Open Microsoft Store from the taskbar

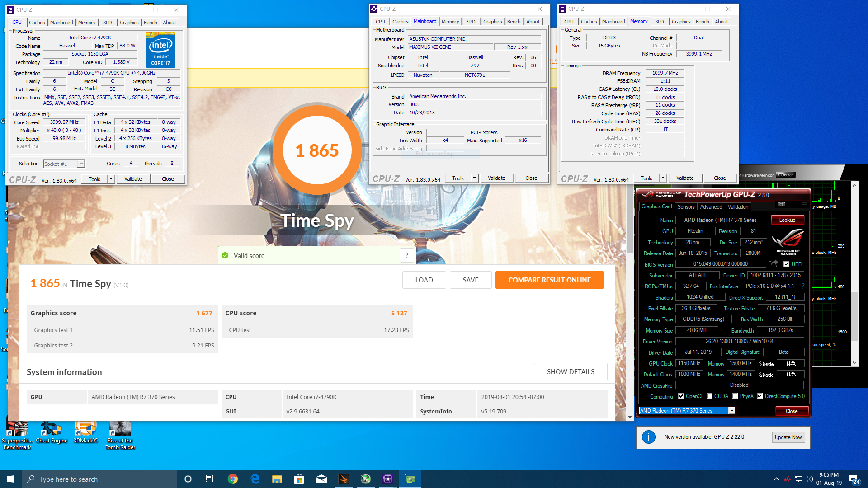tap(299, 479)
